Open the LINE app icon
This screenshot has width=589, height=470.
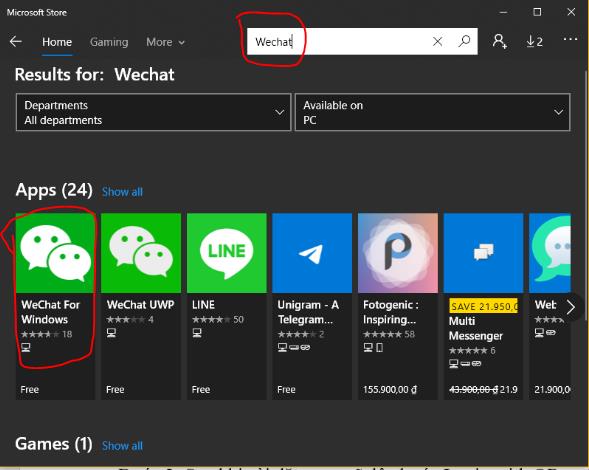pyautogui.click(x=227, y=253)
